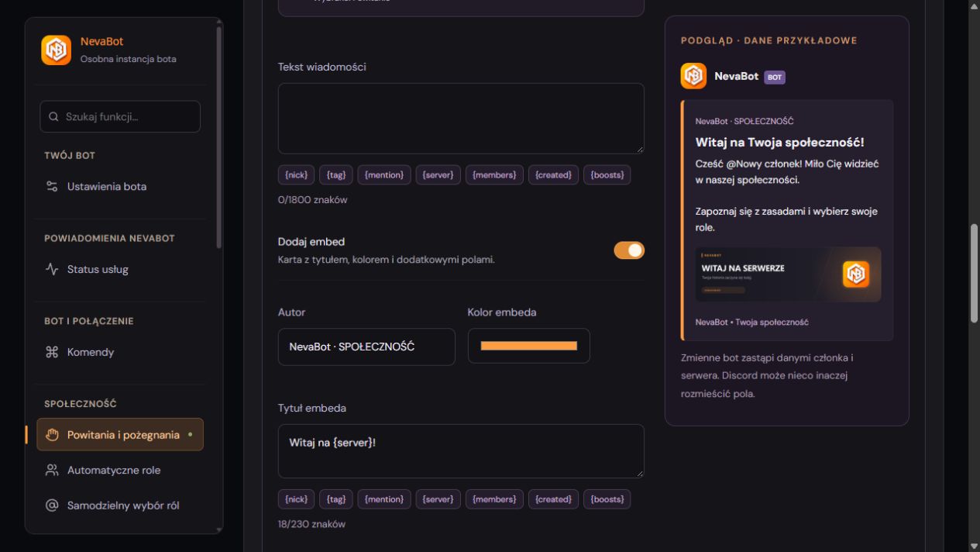Click the Autor field with NevaBot · SPOŁECZNOŚĆ
980x552 pixels.
pos(366,347)
